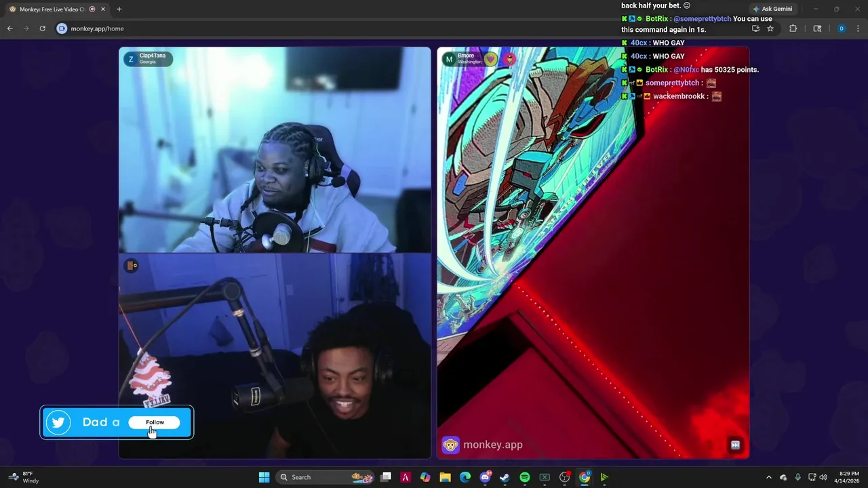
Task: Click the pink badge icon next to the heart
Action: (x=509, y=59)
